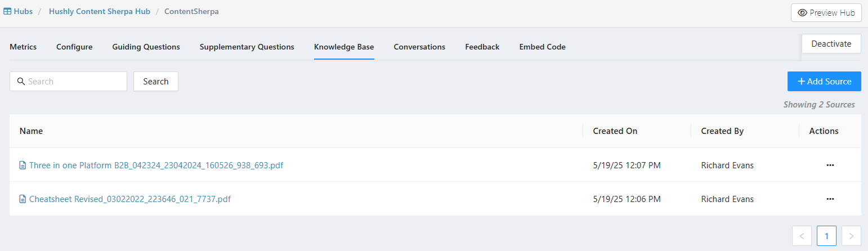The image size is (868, 251).
Task: Click ContentSherpa breadcrumb text
Action: click(192, 11)
